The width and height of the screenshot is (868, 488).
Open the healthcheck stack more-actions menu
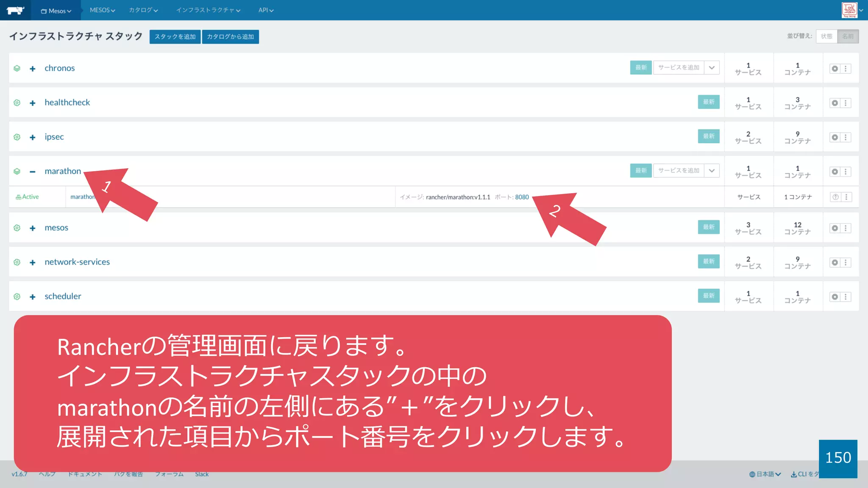tap(846, 103)
